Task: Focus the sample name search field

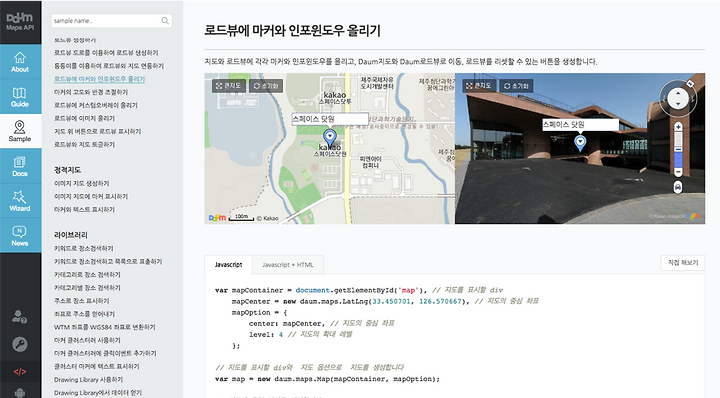Action: pyautogui.click(x=112, y=21)
